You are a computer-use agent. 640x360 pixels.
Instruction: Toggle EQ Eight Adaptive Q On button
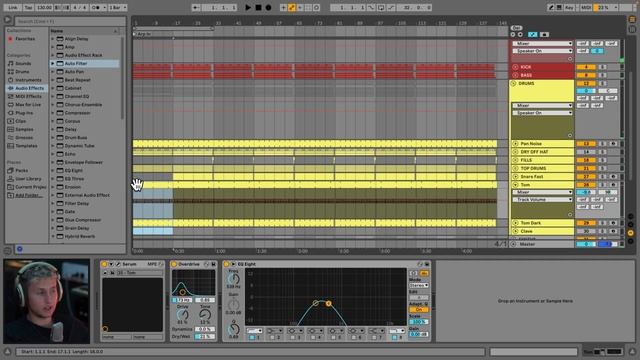(x=418, y=310)
